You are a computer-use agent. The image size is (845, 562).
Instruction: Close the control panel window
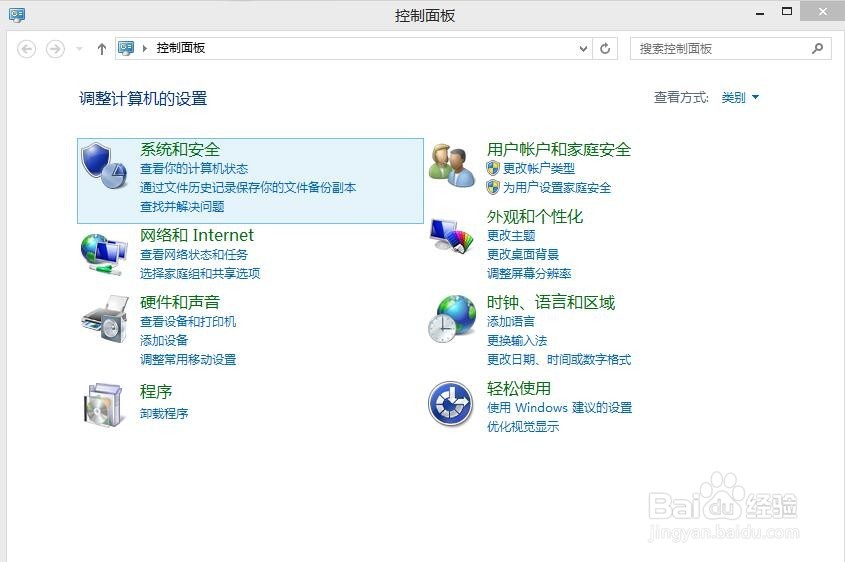[x=822, y=11]
